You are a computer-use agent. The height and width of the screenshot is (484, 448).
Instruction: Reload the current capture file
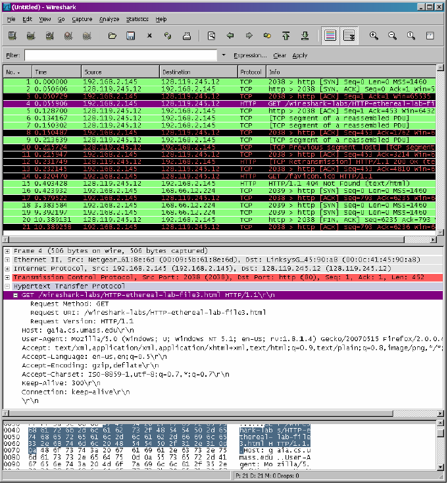tap(168, 36)
